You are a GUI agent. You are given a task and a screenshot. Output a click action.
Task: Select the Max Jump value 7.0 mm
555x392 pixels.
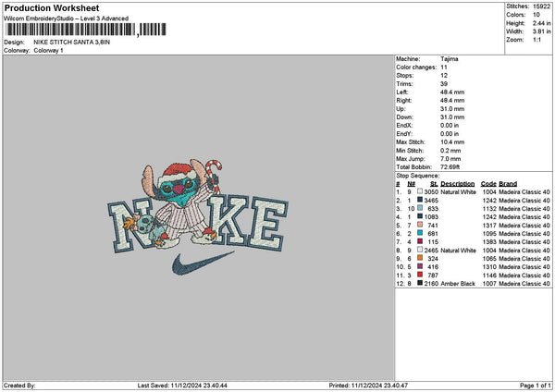[x=450, y=159]
